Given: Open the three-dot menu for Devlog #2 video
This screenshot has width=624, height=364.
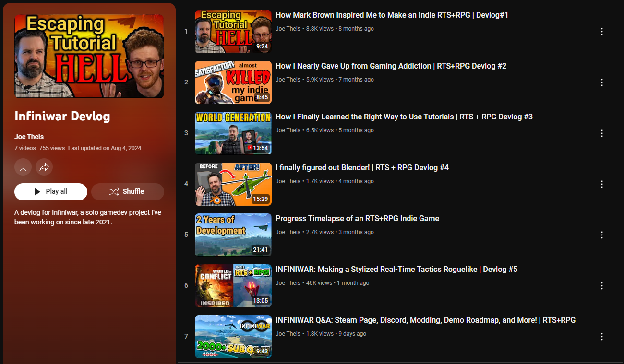Looking at the screenshot, I should pyautogui.click(x=601, y=82).
